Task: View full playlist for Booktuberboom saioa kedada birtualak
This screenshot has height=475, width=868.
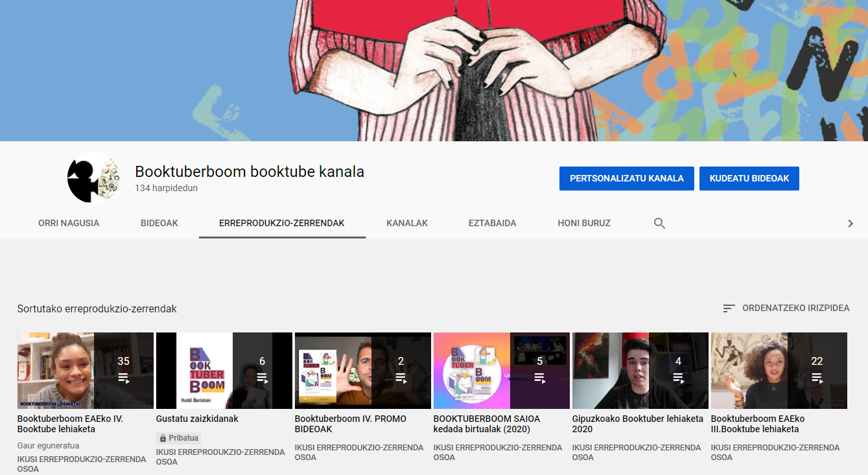Action: tap(498, 452)
